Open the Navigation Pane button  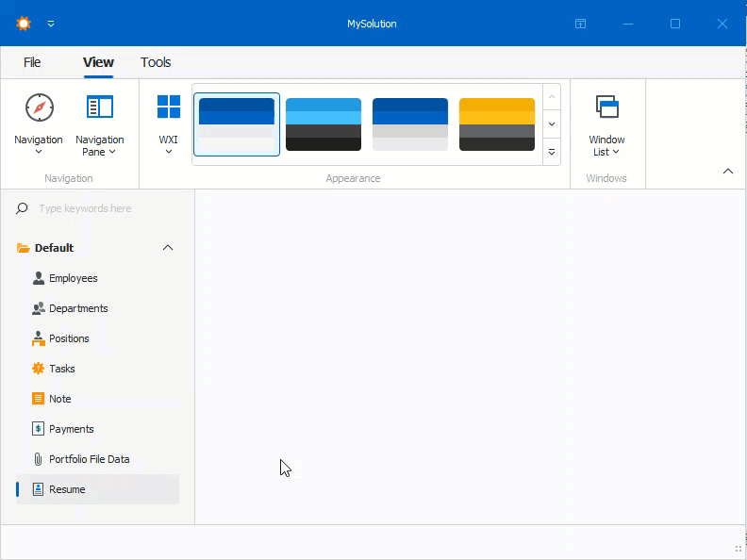pos(100,124)
